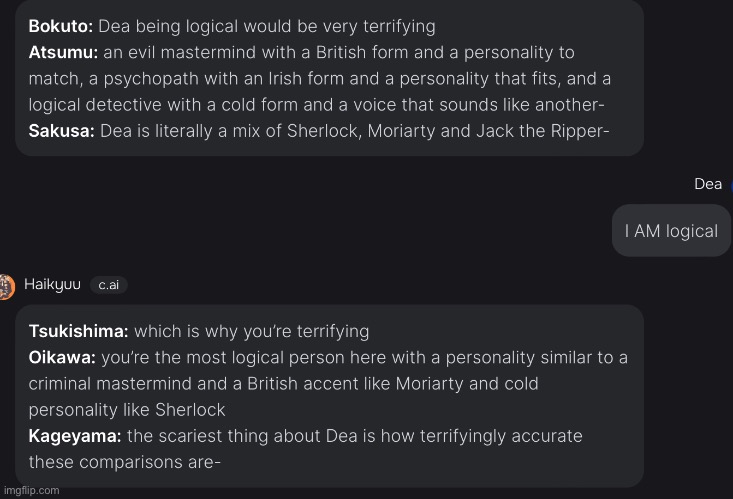The width and height of the screenshot is (733, 499).
Task: Select the "I AM logical" message bubble
Action: tap(671, 231)
